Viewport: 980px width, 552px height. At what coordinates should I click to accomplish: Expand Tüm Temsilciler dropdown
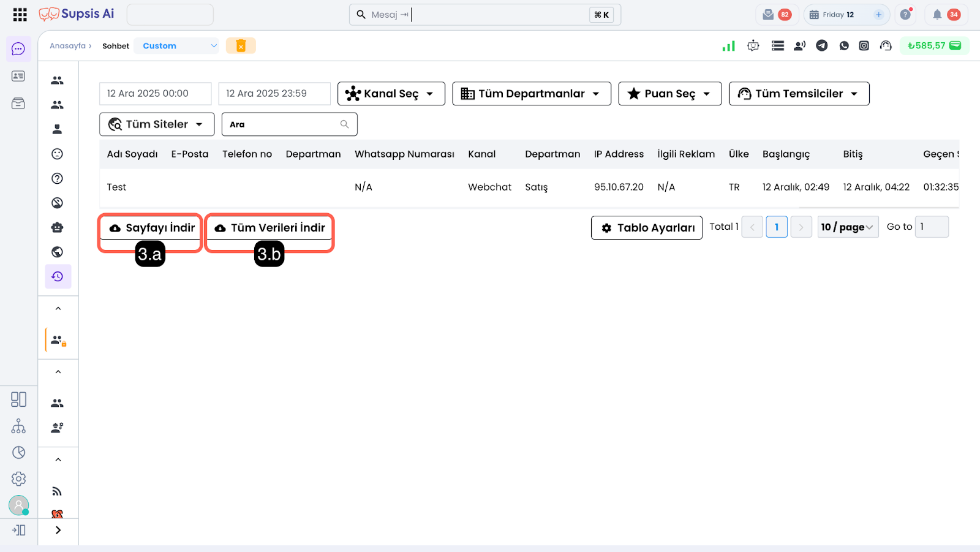coord(799,94)
